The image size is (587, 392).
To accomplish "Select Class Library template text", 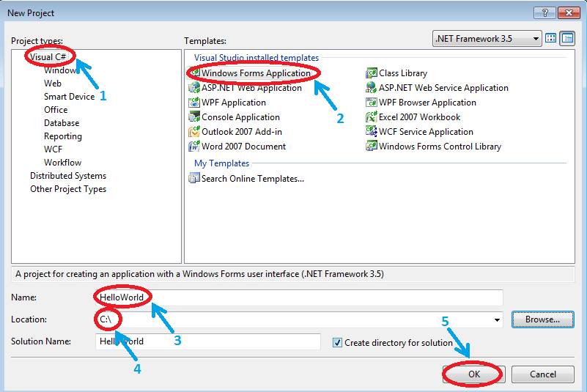I will click(x=403, y=73).
